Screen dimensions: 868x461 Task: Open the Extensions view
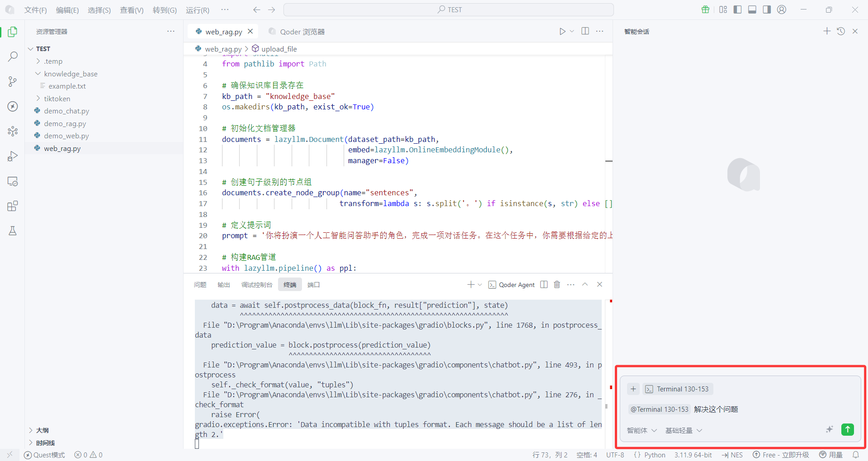[x=13, y=206]
